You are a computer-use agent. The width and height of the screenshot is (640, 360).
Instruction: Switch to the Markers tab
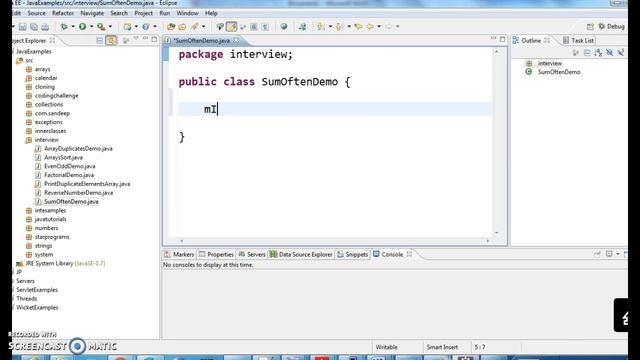179,254
